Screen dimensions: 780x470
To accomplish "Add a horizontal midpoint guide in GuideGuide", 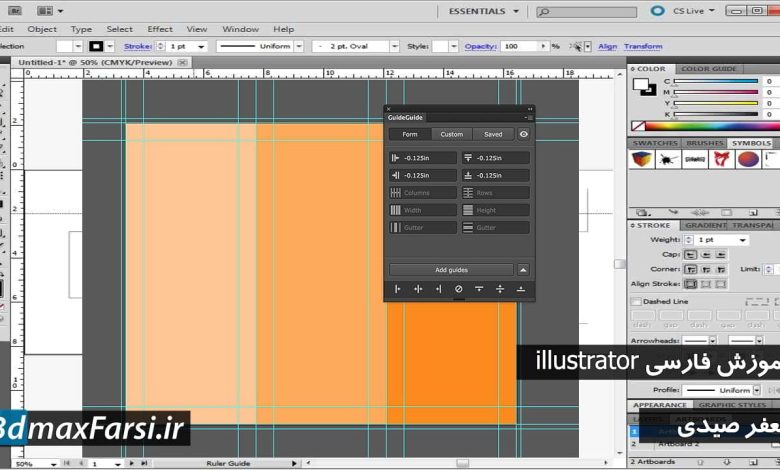I will click(500, 289).
